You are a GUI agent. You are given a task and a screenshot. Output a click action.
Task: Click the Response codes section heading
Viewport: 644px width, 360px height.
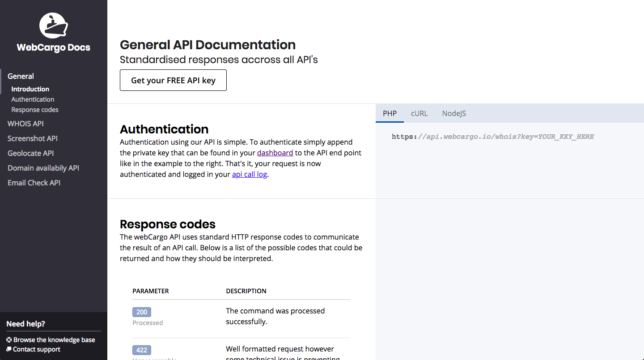click(168, 224)
